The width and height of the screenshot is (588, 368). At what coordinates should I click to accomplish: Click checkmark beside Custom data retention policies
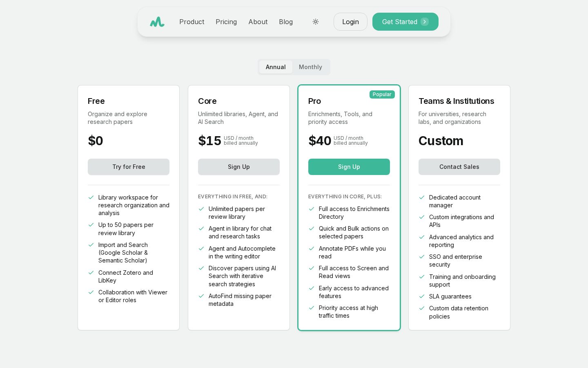click(422, 308)
